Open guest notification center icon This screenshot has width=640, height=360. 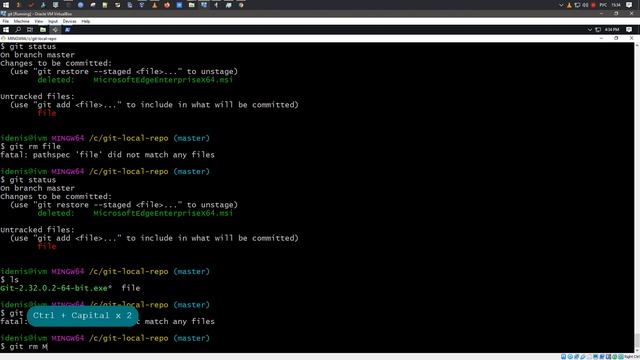629,29
